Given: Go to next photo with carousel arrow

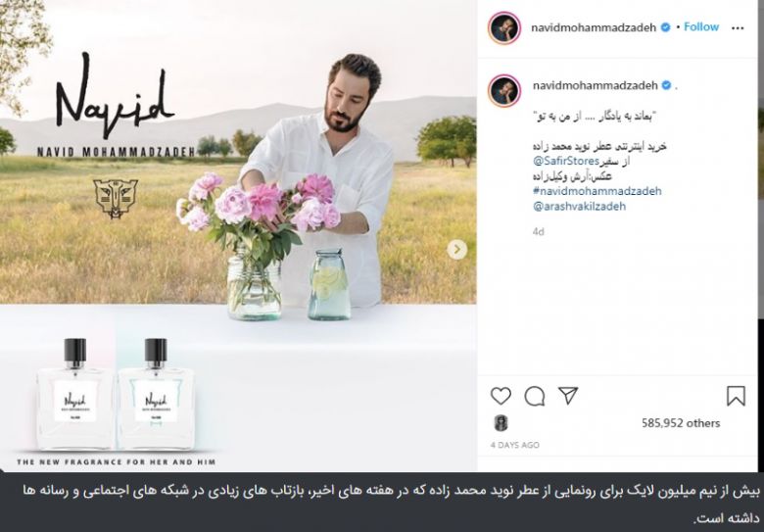Looking at the screenshot, I should (456, 250).
